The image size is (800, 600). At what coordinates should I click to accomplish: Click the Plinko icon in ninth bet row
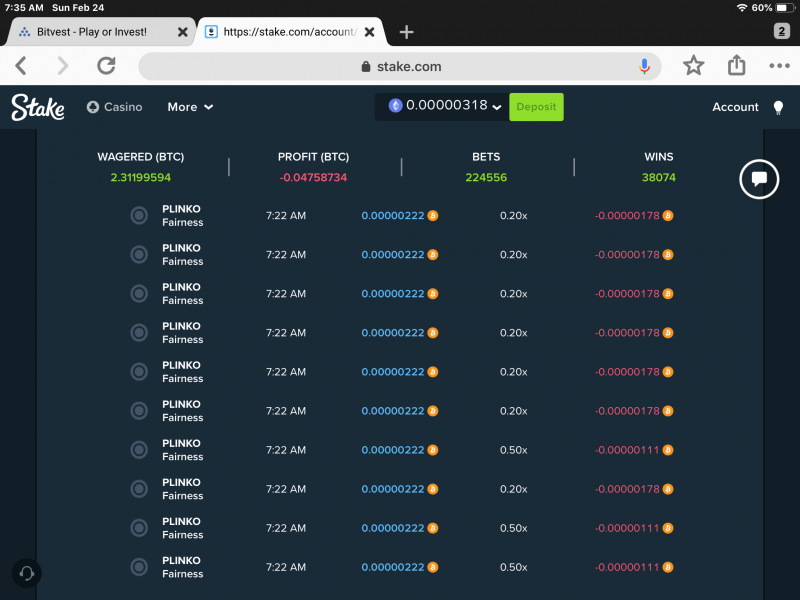coord(139,528)
